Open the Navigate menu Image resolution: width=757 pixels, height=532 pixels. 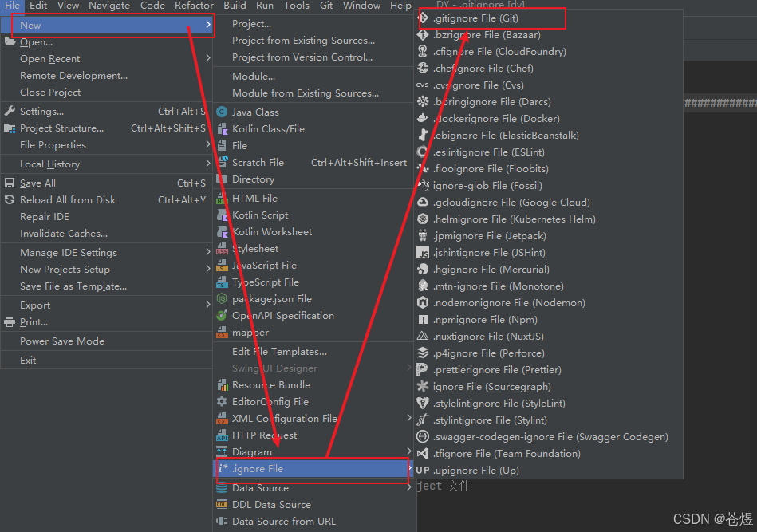[x=109, y=6]
